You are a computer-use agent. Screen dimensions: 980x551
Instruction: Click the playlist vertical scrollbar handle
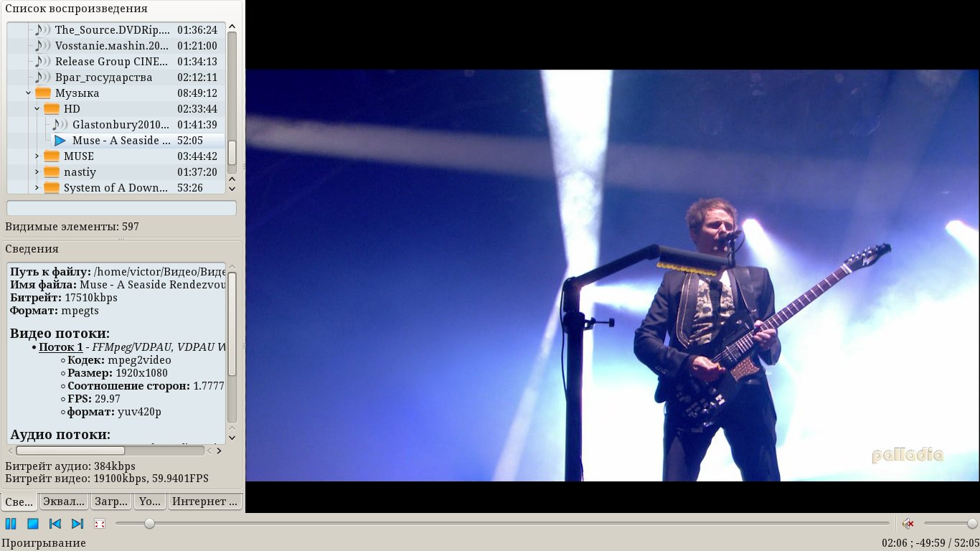(x=232, y=153)
